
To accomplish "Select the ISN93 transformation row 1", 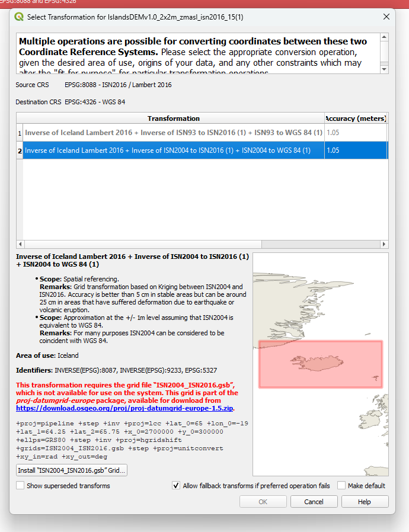I will (174, 133).
